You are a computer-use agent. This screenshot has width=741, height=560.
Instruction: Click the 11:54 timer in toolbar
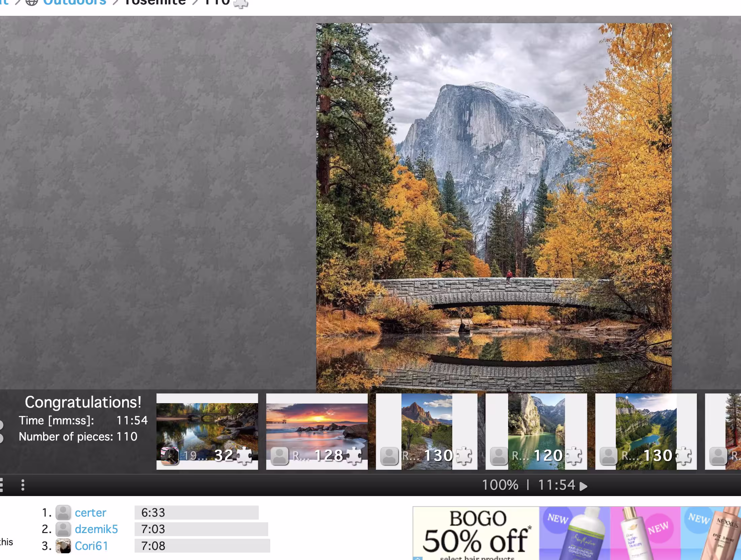coord(557,485)
